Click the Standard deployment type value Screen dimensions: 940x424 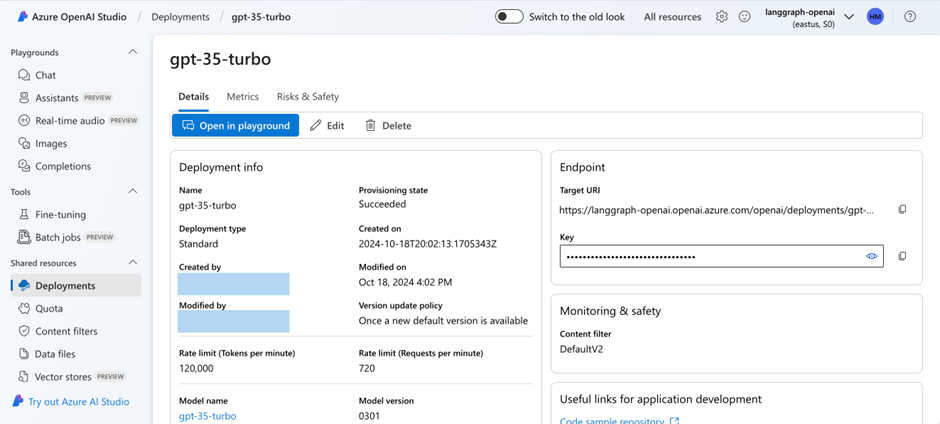pyautogui.click(x=198, y=243)
